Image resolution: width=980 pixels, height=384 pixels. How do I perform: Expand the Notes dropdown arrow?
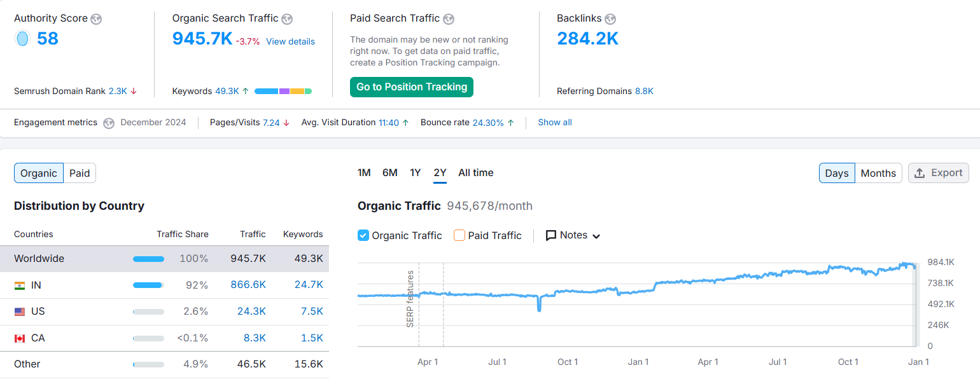(x=596, y=236)
